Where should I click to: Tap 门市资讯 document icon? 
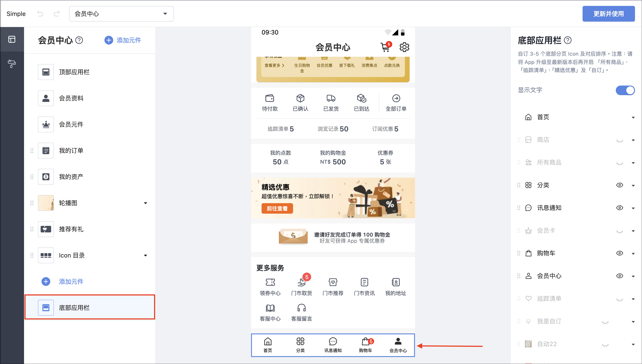364,282
